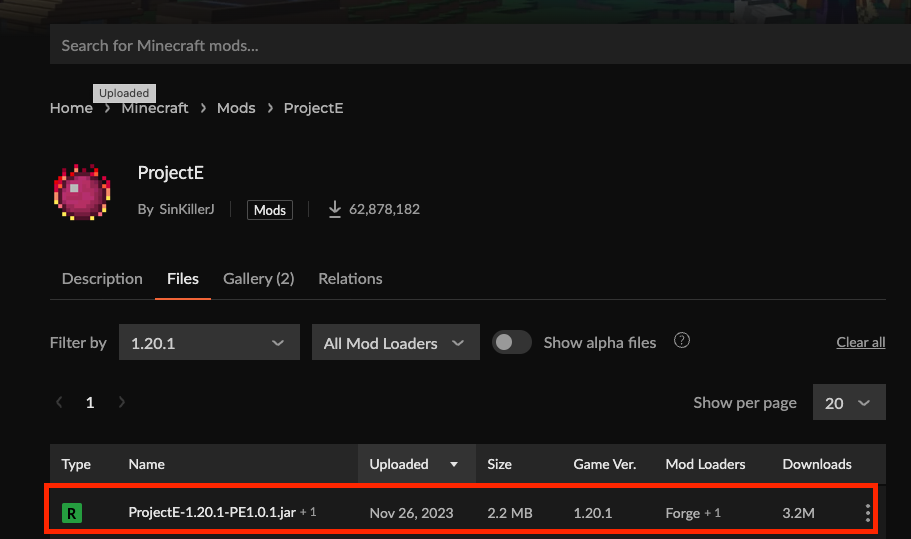Open the three-dot menu for ProjectE-1.20.1-PE1.0.1.jar
The height and width of the screenshot is (539, 911).
(x=867, y=513)
